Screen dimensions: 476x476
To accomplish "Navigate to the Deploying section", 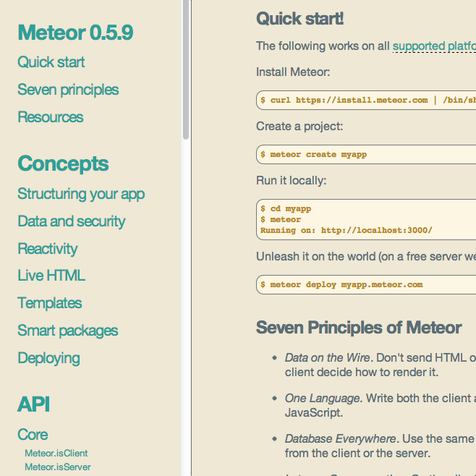I will pyautogui.click(x=49, y=358).
